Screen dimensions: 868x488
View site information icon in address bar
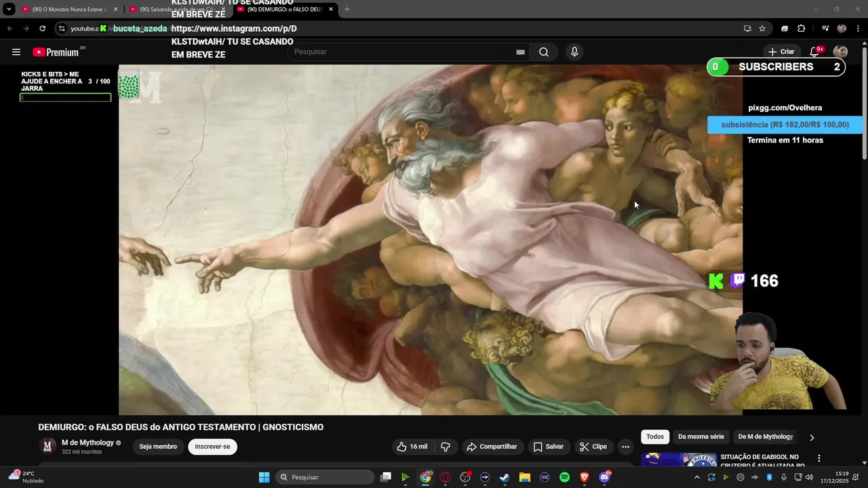[x=62, y=28]
